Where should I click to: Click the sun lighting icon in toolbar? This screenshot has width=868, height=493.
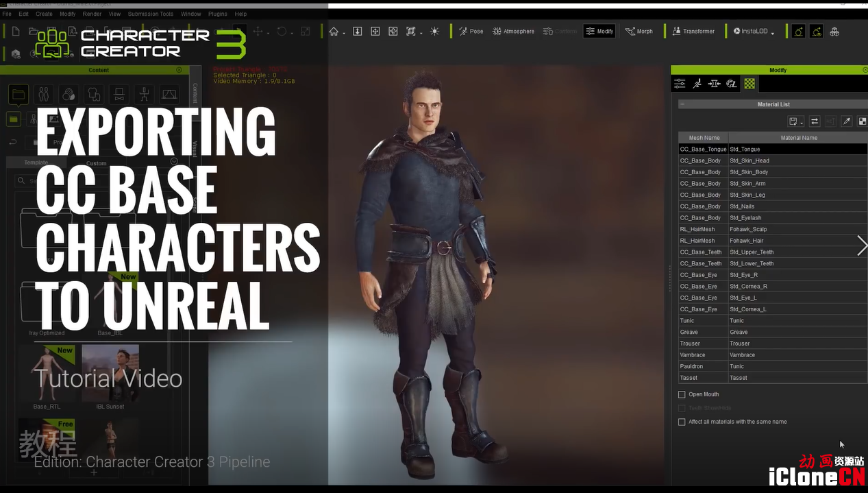pyautogui.click(x=434, y=32)
